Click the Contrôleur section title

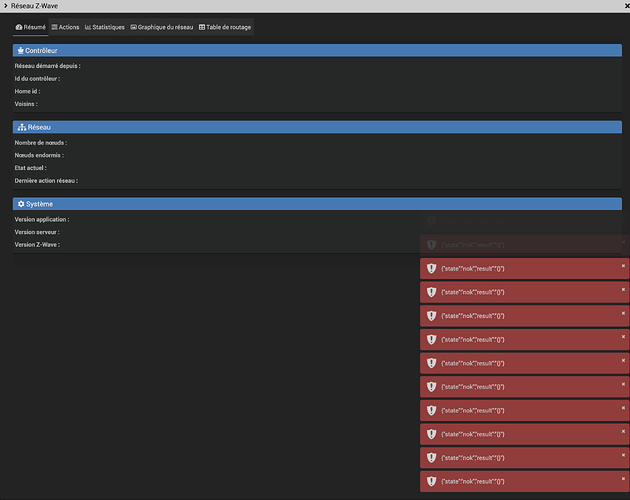pyautogui.click(x=41, y=51)
